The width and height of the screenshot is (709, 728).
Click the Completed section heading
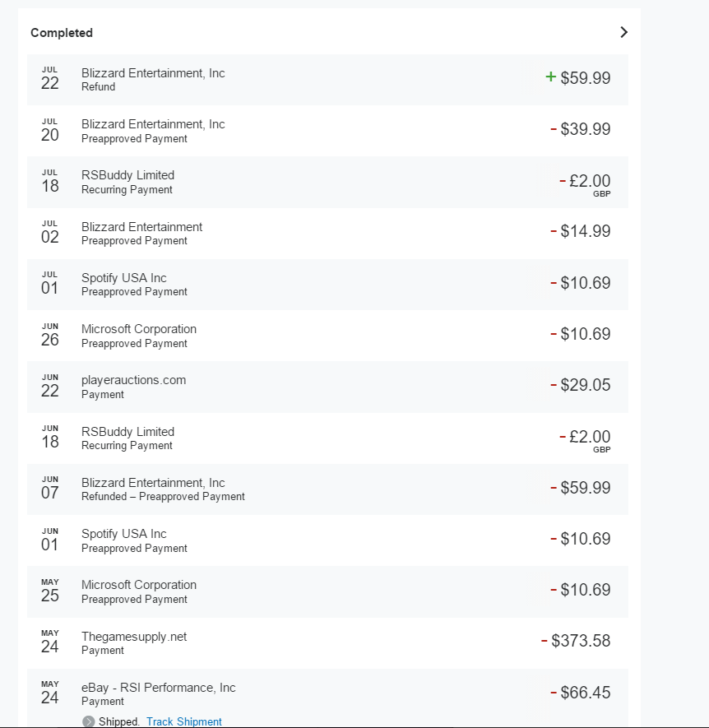tap(62, 33)
